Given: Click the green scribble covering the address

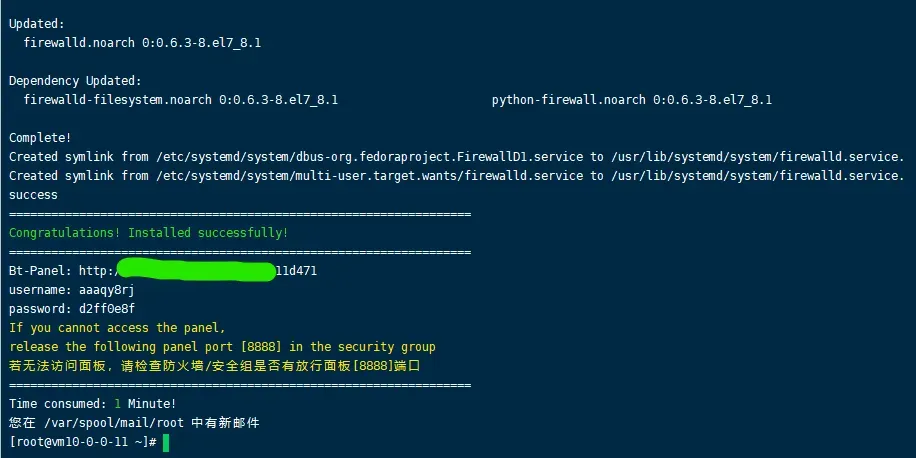Looking at the screenshot, I should point(195,270).
